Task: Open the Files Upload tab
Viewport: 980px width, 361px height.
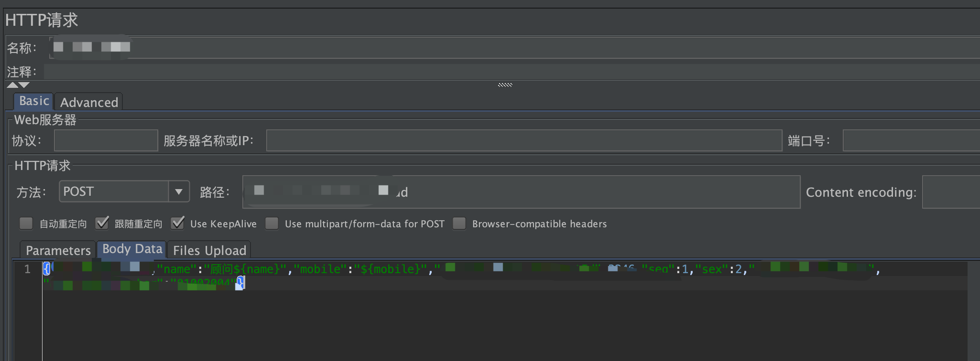Action: [x=209, y=250]
